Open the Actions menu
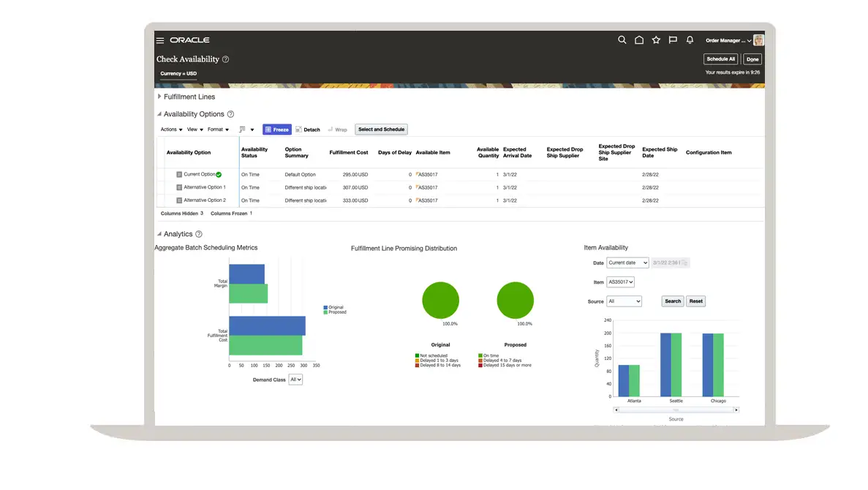The image size is (868, 490). pyautogui.click(x=171, y=129)
